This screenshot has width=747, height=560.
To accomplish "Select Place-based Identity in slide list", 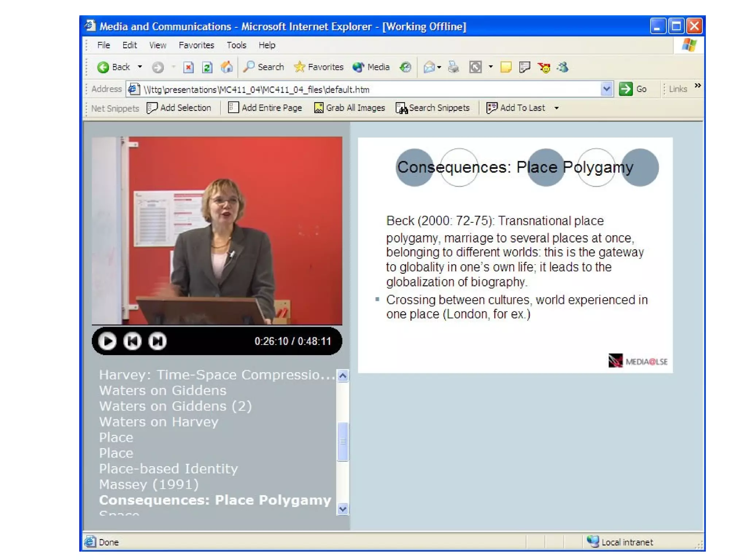I will [168, 468].
